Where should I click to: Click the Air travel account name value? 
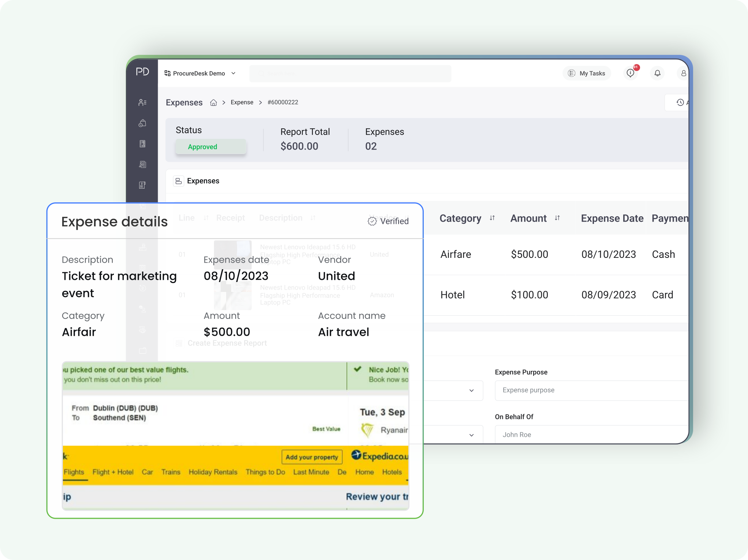coord(343,332)
